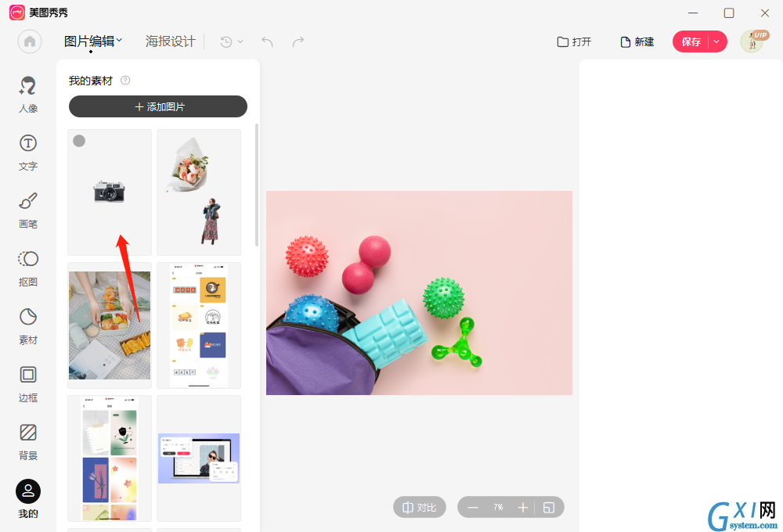Click the 美图秀秀 app logo

tap(17, 13)
